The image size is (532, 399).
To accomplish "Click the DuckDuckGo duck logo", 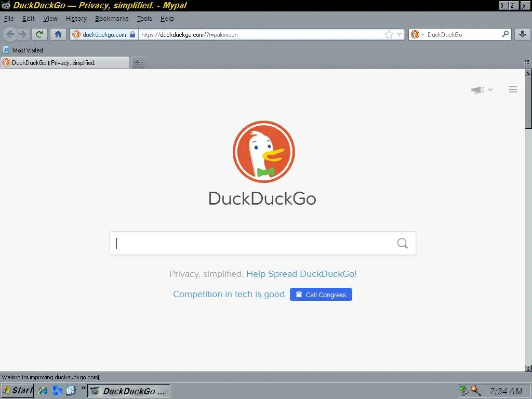I will coord(263,152).
